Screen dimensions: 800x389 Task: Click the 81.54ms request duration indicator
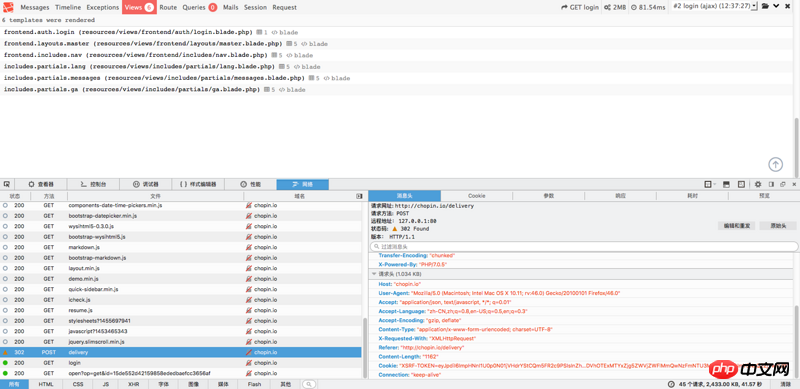pyautogui.click(x=648, y=7)
